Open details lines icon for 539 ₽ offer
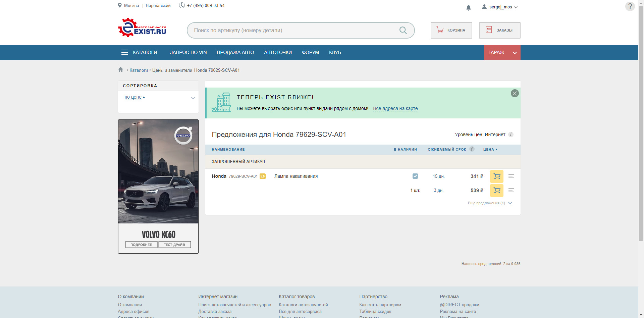 click(x=511, y=190)
